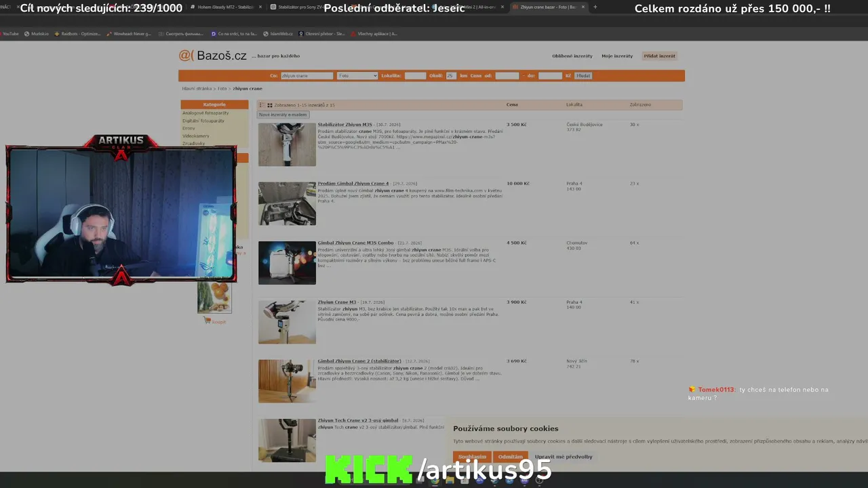Open Murkko bookmark
868x488 pixels.
tap(37, 33)
